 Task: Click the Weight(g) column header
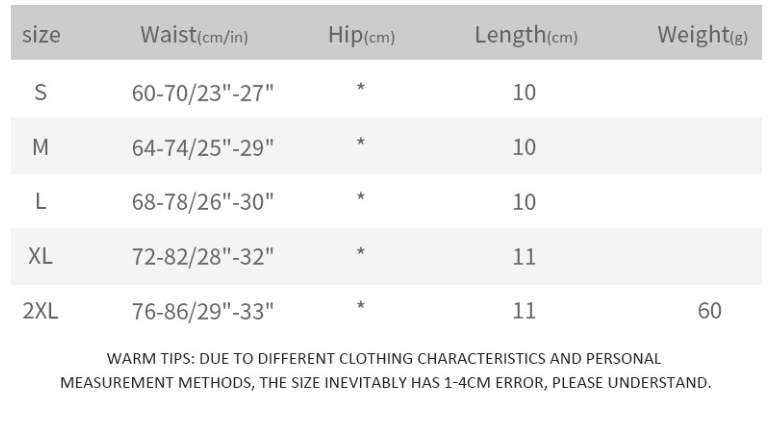coord(702,35)
